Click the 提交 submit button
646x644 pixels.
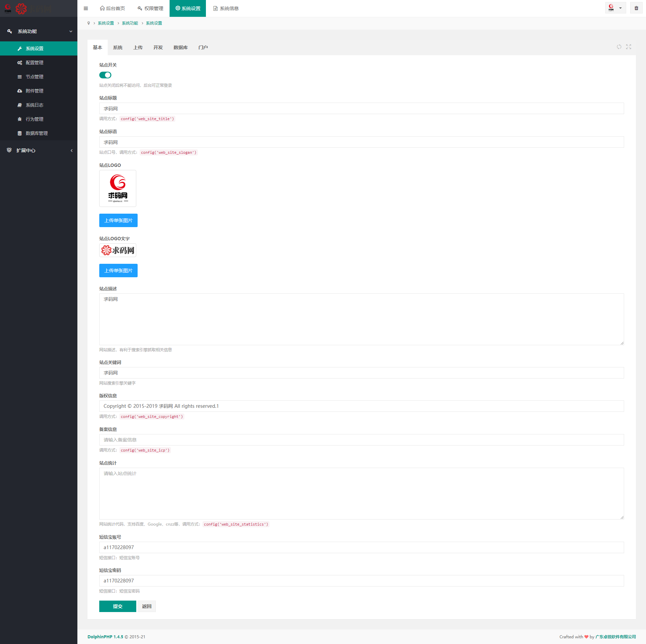pyautogui.click(x=117, y=606)
